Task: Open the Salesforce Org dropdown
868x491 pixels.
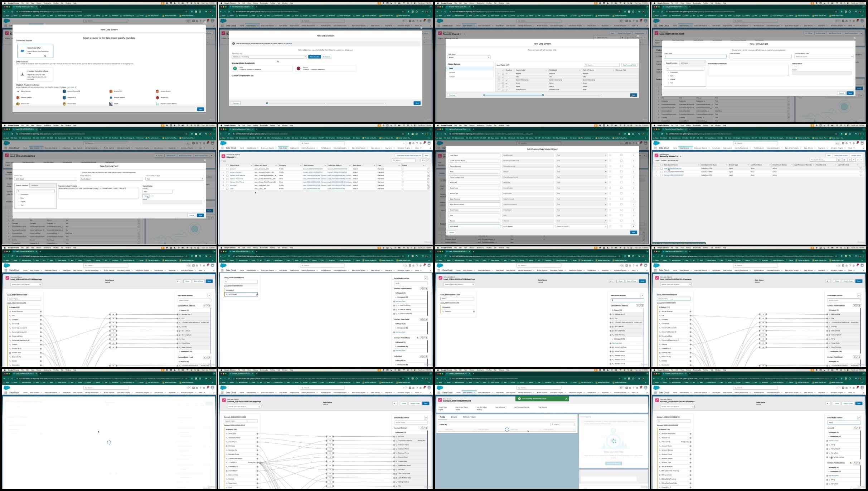Action: pos(269,57)
